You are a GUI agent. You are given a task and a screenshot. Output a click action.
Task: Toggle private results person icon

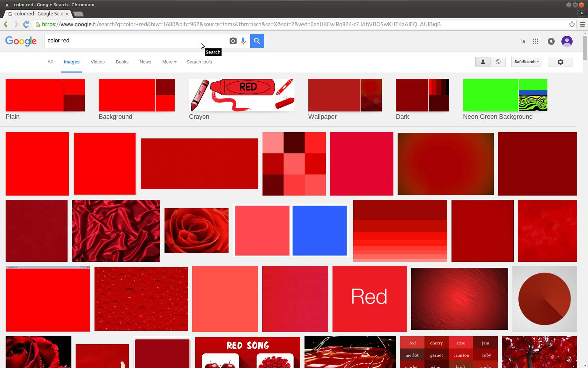pyautogui.click(x=483, y=62)
